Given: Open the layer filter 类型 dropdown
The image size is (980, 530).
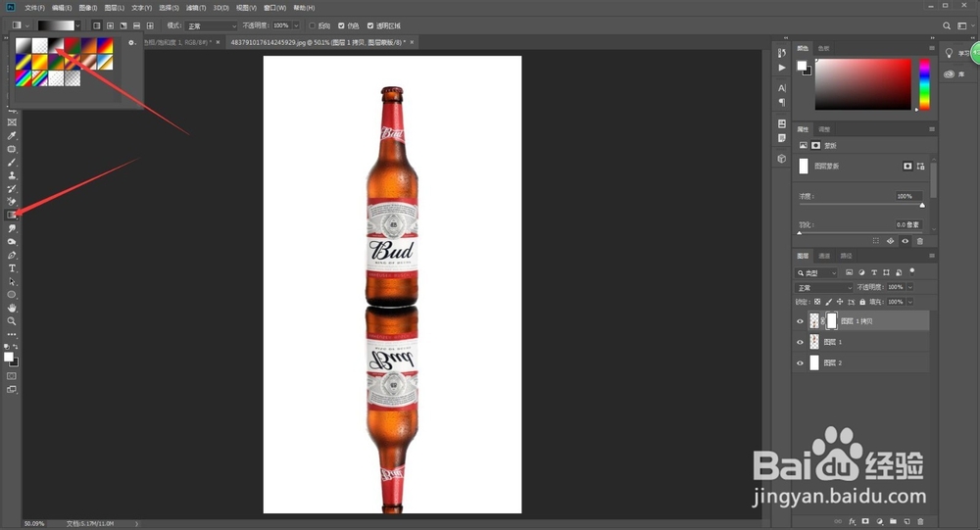Looking at the screenshot, I should pyautogui.click(x=816, y=273).
